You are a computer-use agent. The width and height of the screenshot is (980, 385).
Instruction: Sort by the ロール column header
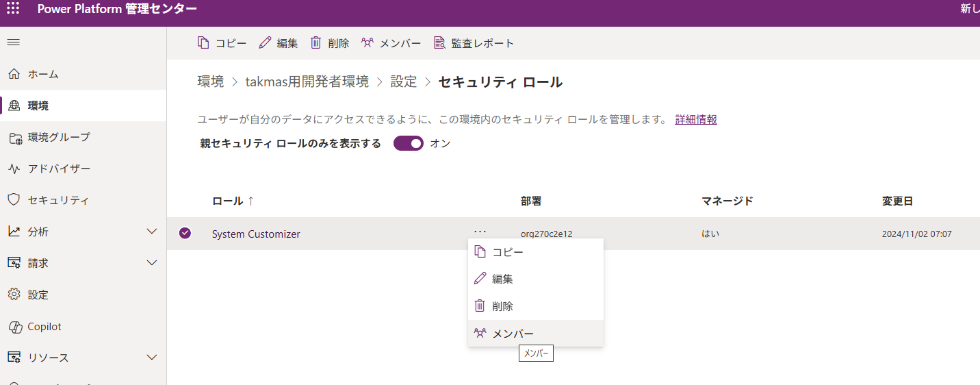click(x=233, y=201)
